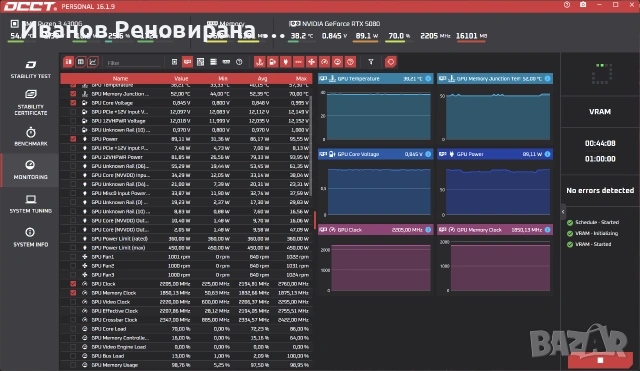Screen dimensions: 640x371
Task: Check the GPU Video Clock checkbox
Action: click(x=73, y=302)
